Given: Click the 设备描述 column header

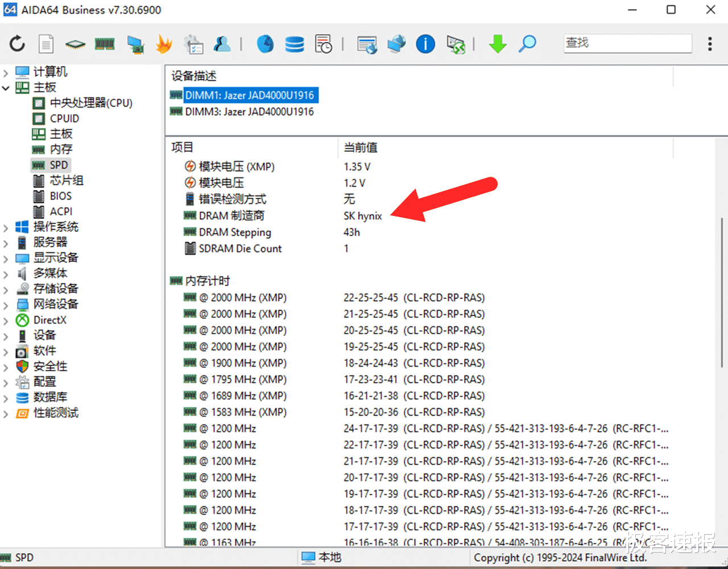Looking at the screenshot, I should [194, 76].
